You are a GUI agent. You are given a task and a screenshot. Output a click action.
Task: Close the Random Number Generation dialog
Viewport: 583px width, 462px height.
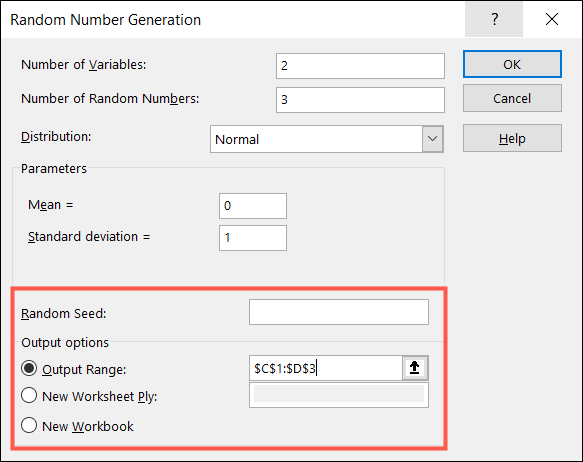(552, 19)
